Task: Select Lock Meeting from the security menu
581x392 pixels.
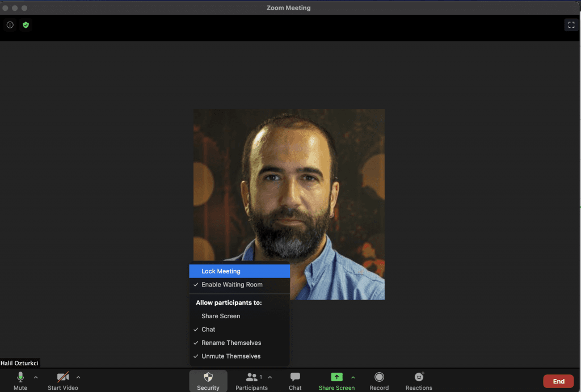Action: [x=221, y=271]
